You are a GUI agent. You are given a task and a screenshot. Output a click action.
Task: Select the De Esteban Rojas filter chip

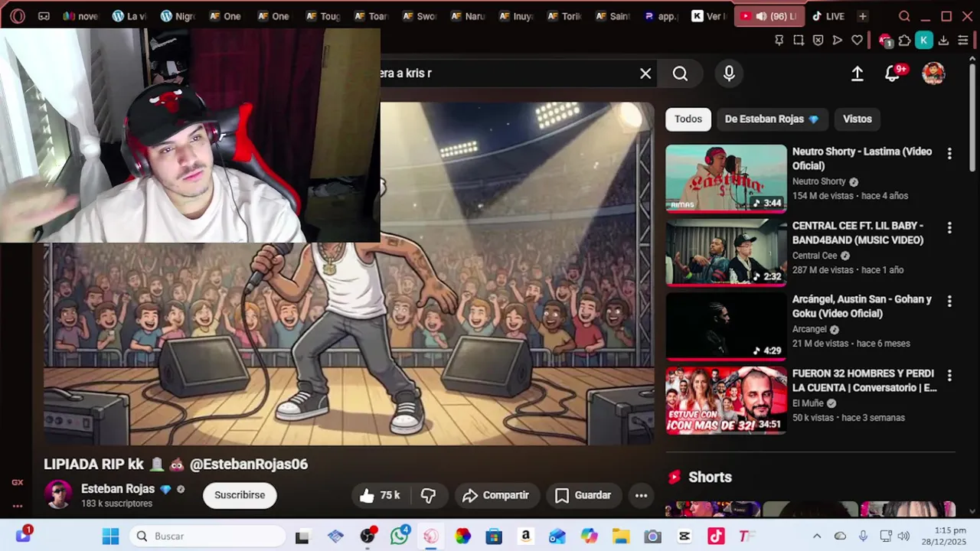coord(771,119)
